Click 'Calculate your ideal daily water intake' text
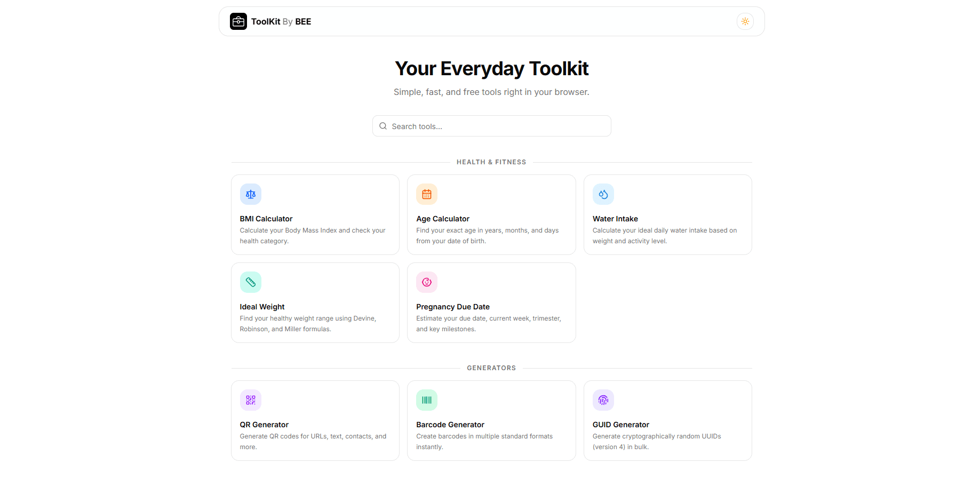The height and width of the screenshot is (479, 980). (665, 236)
